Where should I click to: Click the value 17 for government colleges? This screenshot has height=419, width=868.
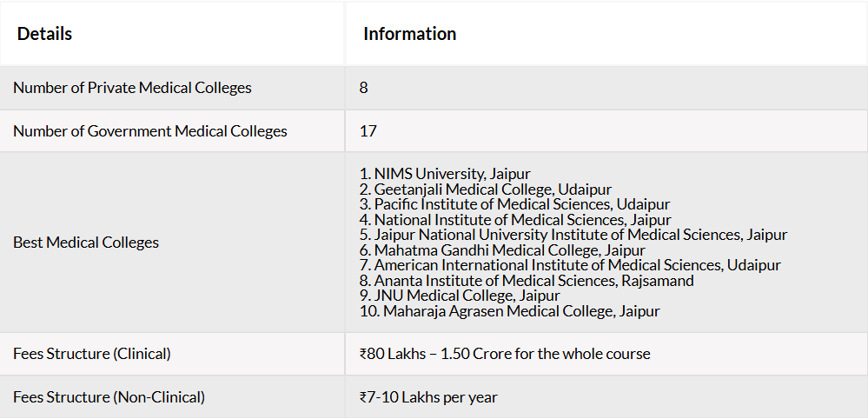pyautogui.click(x=368, y=131)
